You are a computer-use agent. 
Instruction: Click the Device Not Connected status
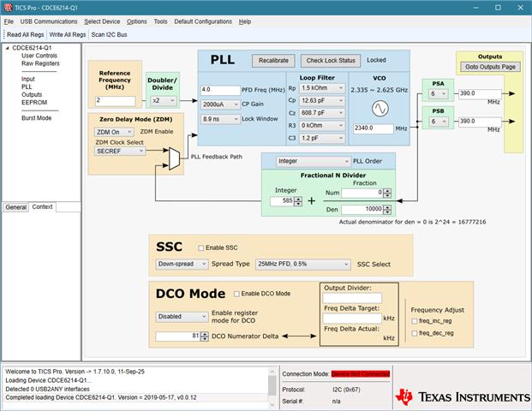pyautogui.click(x=361, y=374)
